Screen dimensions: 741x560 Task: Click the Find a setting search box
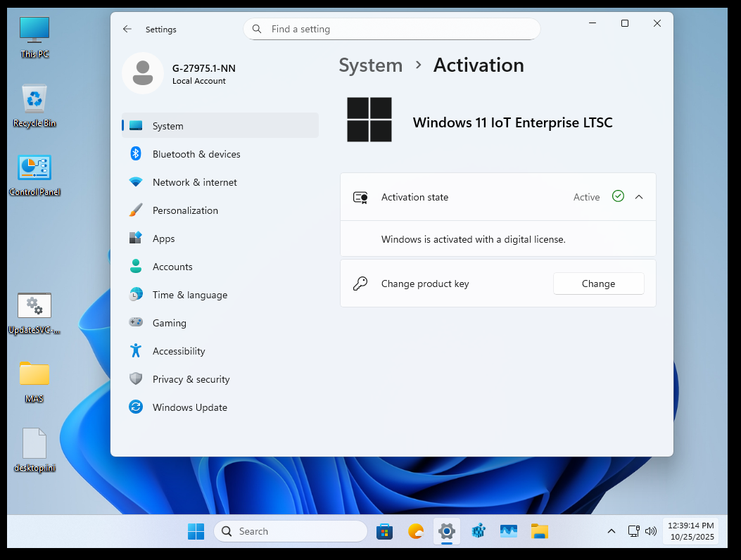click(392, 29)
